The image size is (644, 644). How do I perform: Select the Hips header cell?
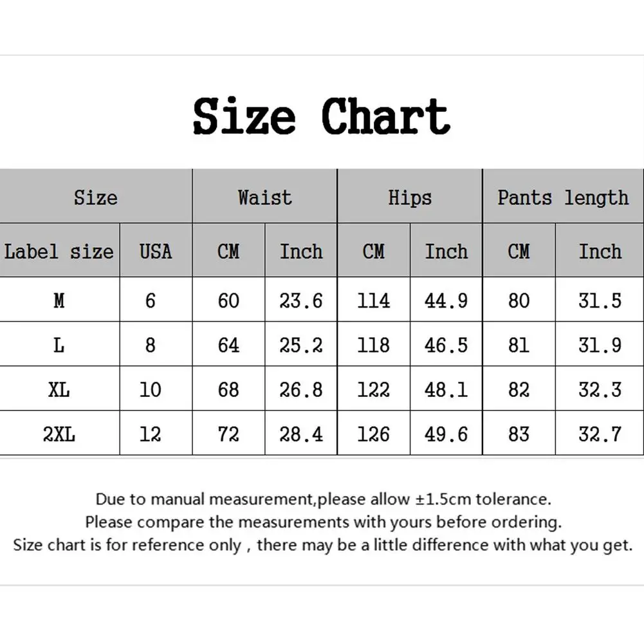410,197
